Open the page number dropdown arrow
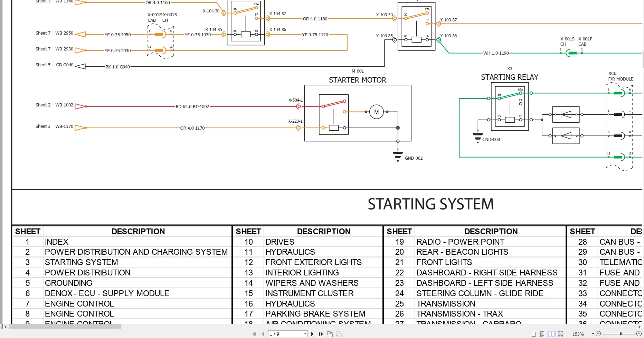Viewport: 644px width, 338px height. [305, 334]
